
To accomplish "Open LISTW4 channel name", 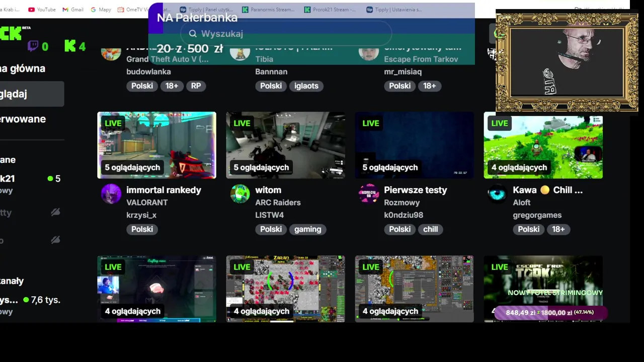I will pyautogui.click(x=269, y=215).
